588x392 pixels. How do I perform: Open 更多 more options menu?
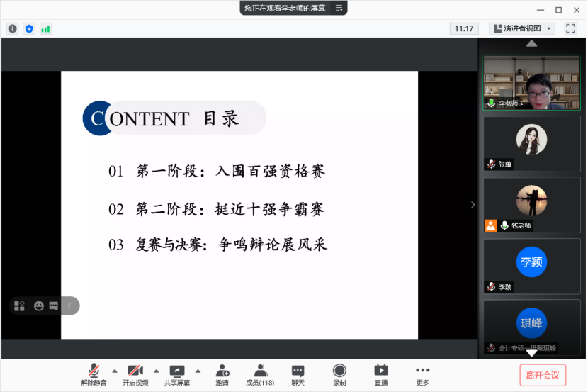click(422, 374)
